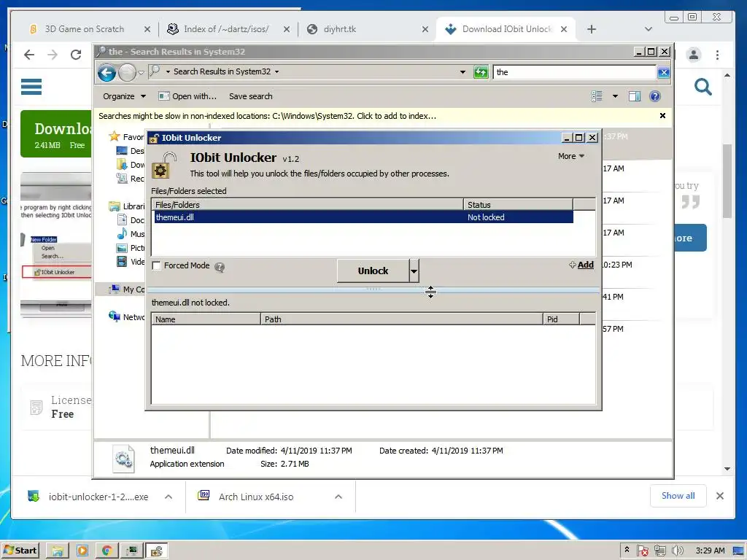Click the Start button
The width and height of the screenshot is (747, 560).
[x=20, y=551]
